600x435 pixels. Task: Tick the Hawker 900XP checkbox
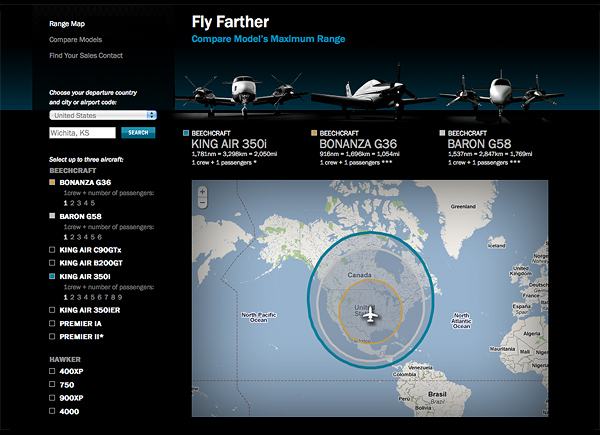tap(53, 397)
